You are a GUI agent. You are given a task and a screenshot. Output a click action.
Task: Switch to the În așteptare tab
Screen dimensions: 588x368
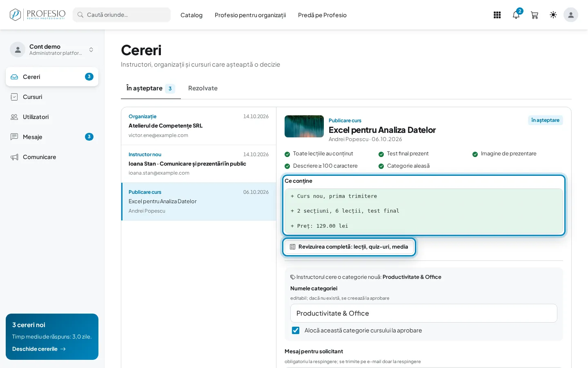[151, 88]
